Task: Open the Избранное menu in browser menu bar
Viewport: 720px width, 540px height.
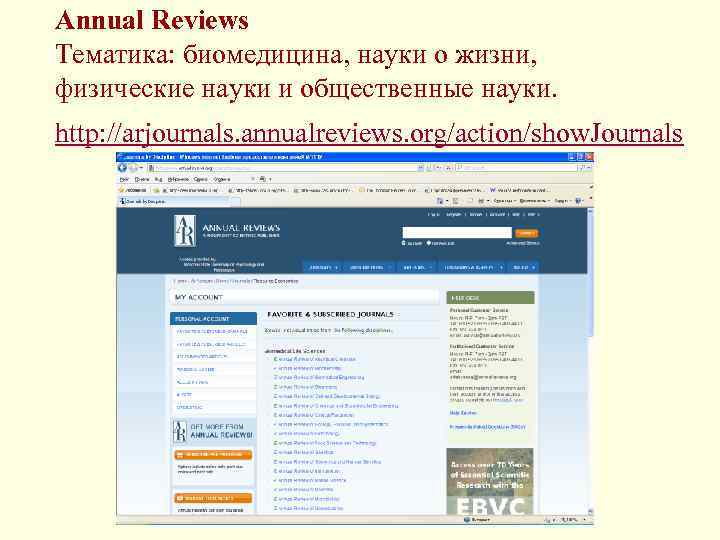Action: (x=178, y=179)
